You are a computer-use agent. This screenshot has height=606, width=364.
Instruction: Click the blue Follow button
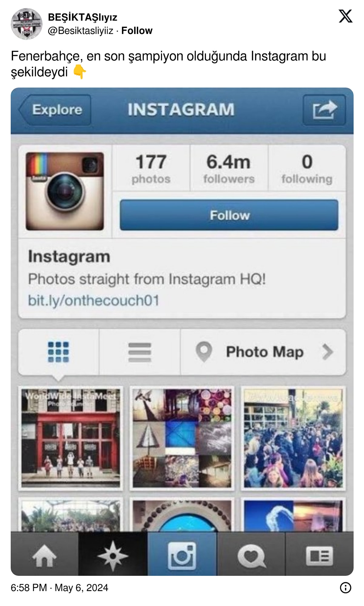coord(229,215)
